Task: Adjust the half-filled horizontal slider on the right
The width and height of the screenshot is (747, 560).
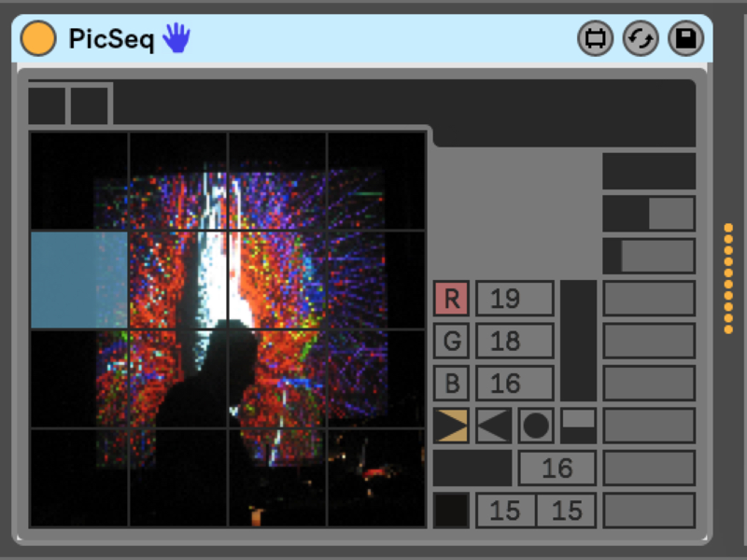Action: [x=649, y=214]
